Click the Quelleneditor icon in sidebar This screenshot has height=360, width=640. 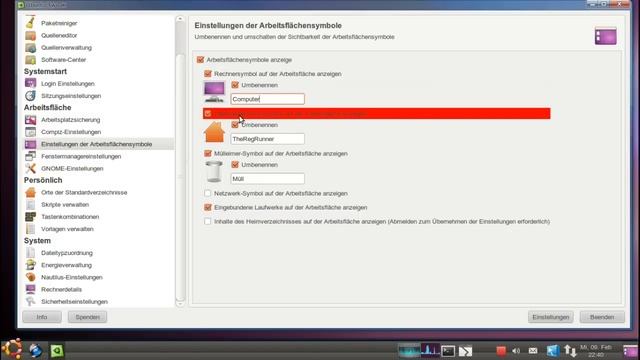point(30,36)
